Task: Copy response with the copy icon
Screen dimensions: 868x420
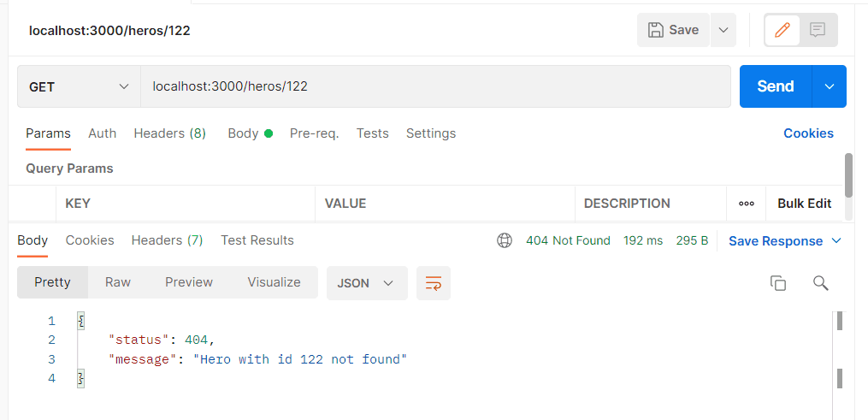Action: [777, 283]
